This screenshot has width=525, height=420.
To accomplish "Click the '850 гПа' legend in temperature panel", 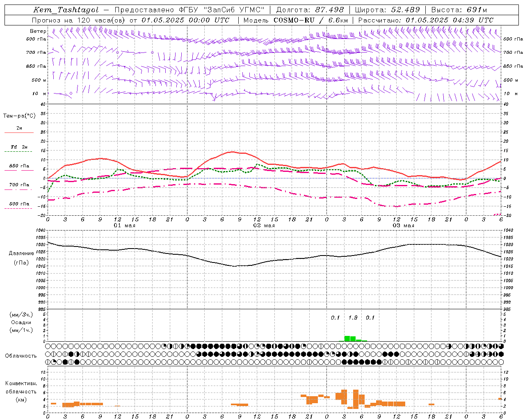I will [19, 166].
